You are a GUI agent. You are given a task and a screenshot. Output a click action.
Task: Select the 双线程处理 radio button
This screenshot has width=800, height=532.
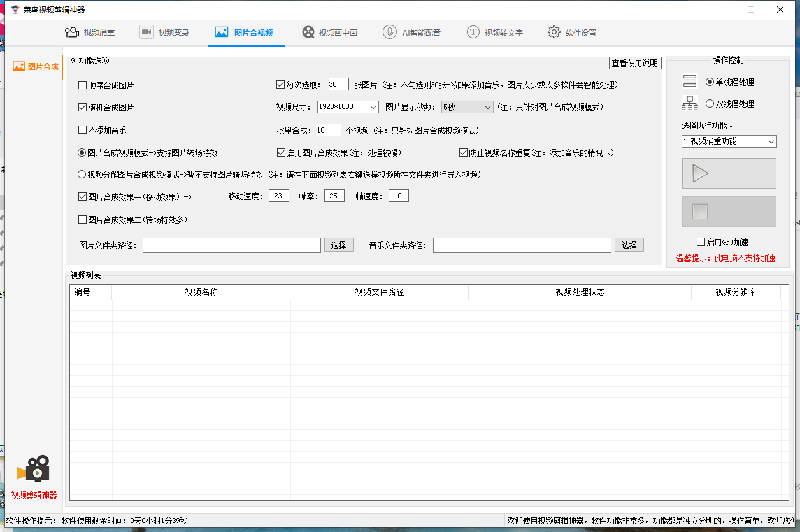pyautogui.click(x=710, y=104)
